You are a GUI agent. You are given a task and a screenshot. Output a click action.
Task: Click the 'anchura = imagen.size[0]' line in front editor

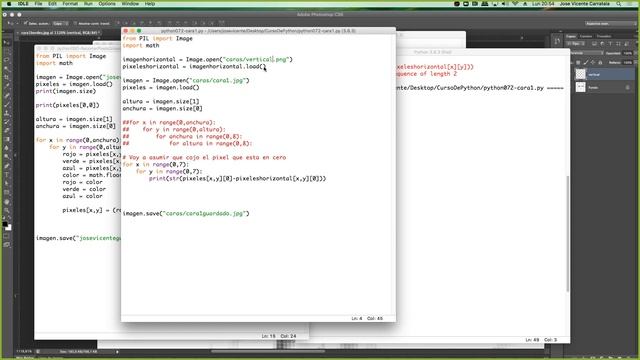tap(162, 109)
